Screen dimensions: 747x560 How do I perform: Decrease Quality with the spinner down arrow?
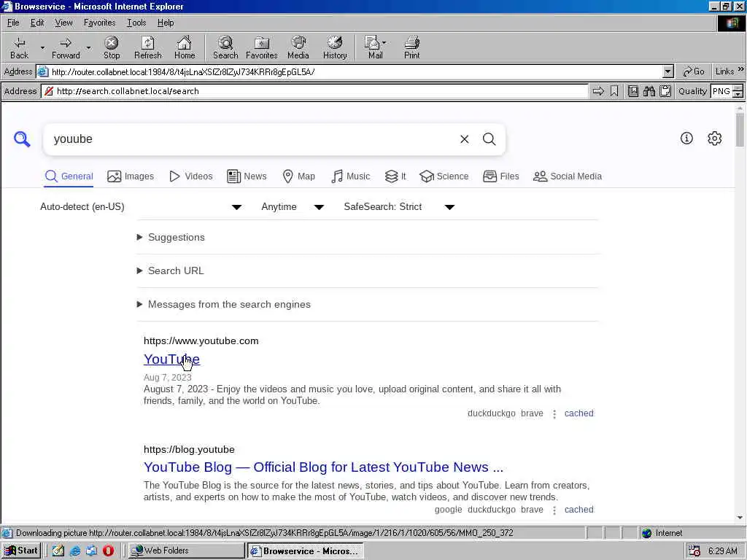point(738,94)
